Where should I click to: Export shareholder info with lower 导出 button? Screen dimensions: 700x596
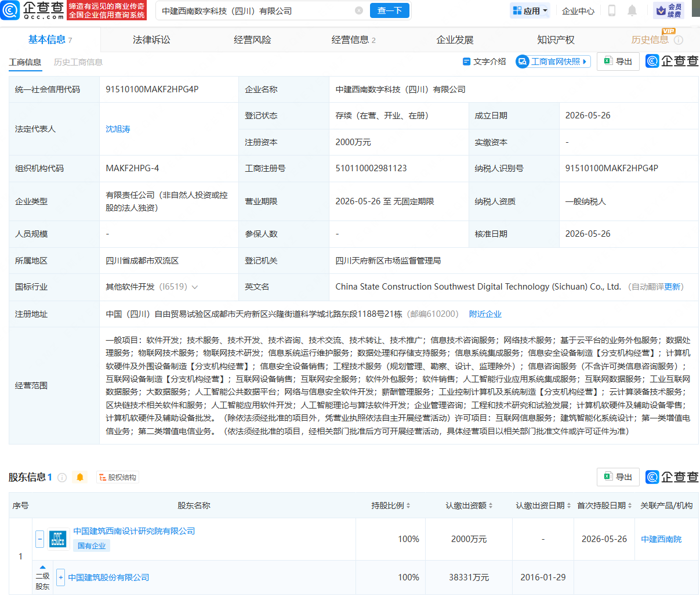[618, 477]
